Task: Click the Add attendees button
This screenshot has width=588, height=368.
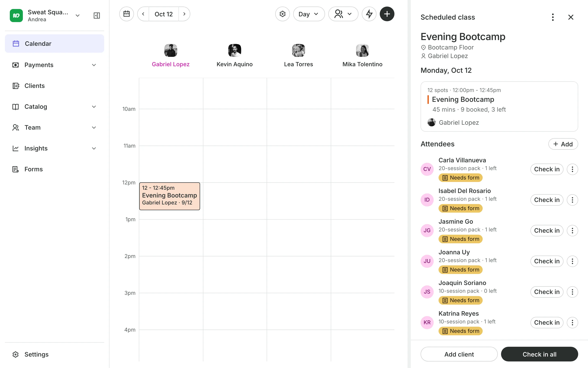Action: coord(563,144)
